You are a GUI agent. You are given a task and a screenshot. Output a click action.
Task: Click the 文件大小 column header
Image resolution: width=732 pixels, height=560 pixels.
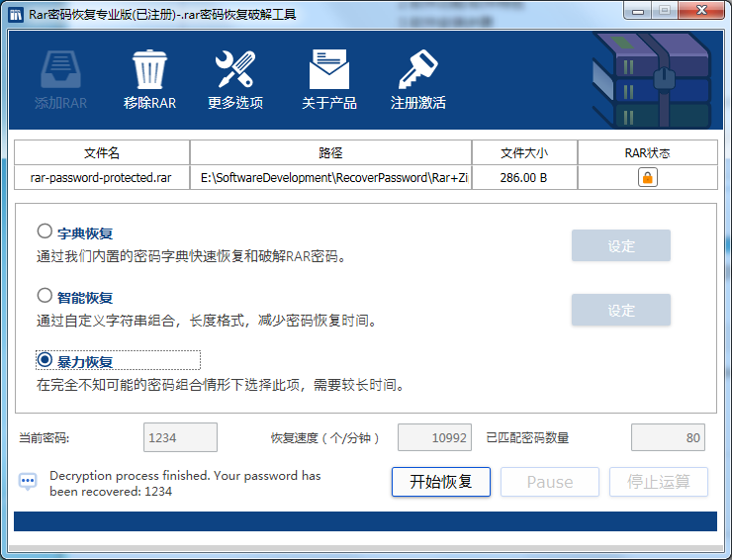[x=524, y=152]
